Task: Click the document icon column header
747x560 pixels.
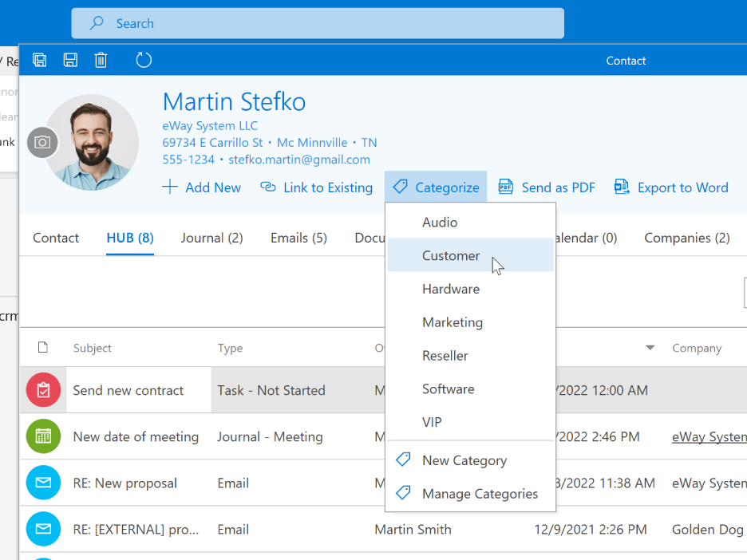Action: (x=43, y=347)
